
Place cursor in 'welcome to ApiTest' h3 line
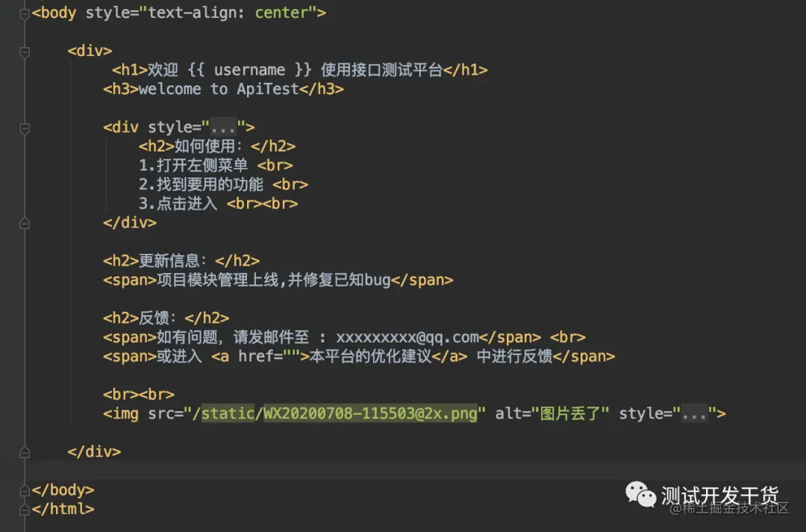click(x=223, y=89)
